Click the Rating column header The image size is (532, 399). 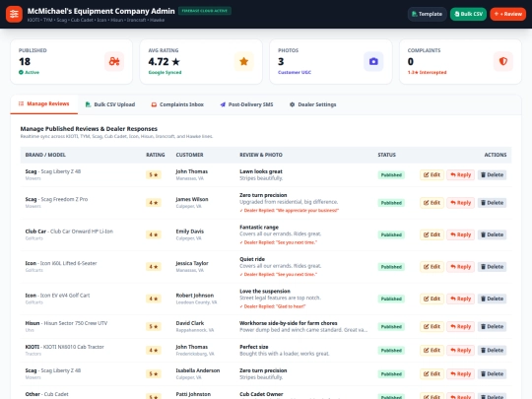(156, 155)
